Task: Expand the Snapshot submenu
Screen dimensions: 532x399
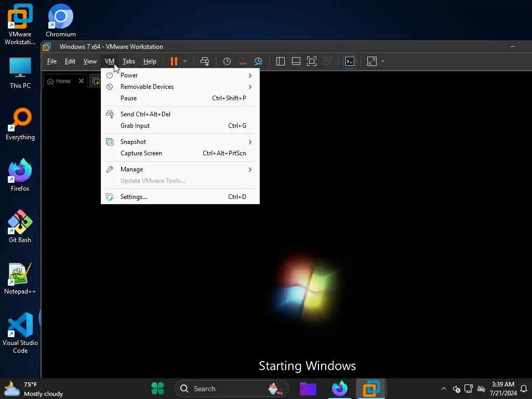Action: click(x=180, y=142)
